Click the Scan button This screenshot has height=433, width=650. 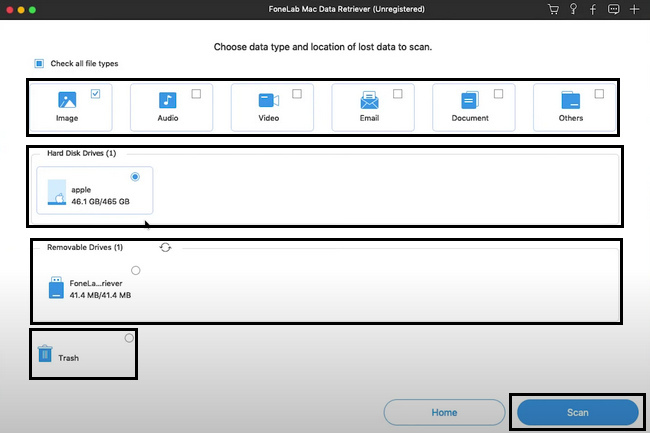577,412
